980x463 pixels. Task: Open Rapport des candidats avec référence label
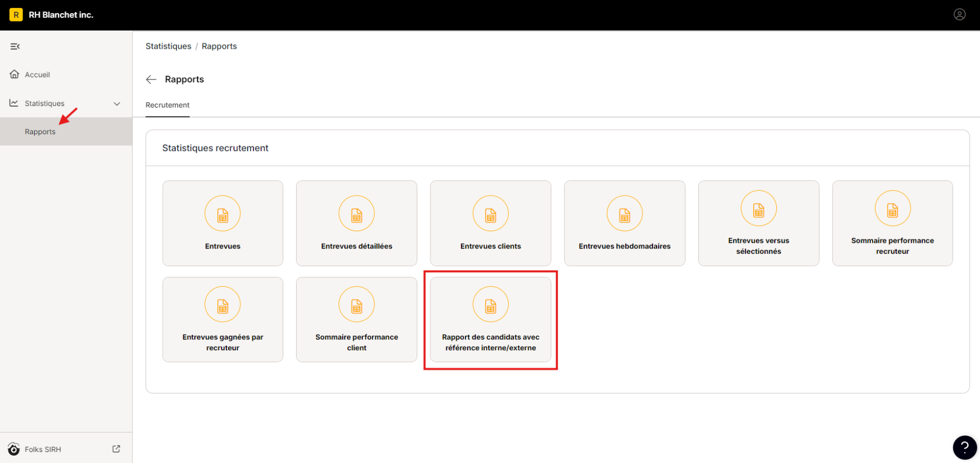tap(491, 342)
